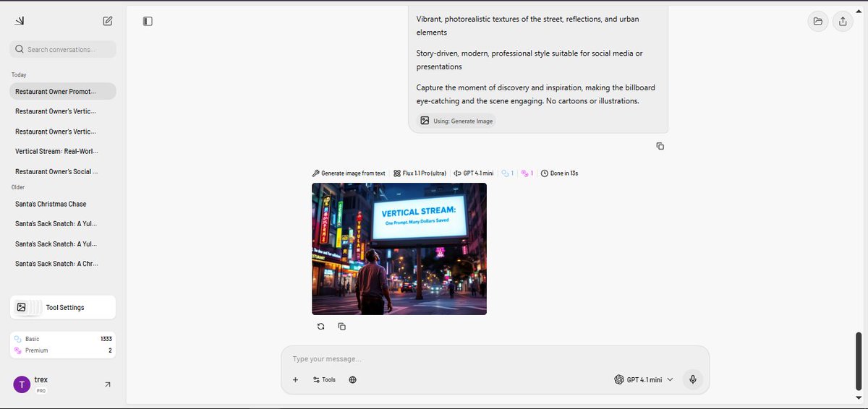Click the Using: Generate Image chip
Screen dimensions: 868x409
(457, 121)
